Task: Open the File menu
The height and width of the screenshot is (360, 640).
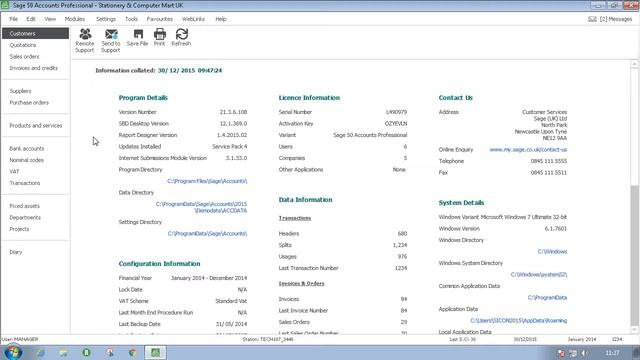Action: (13, 19)
